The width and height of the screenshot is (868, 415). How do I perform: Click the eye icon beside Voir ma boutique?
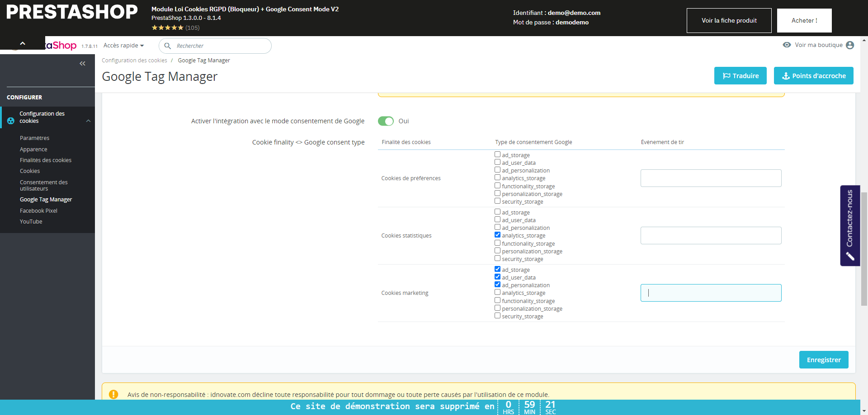coord(787,45)
